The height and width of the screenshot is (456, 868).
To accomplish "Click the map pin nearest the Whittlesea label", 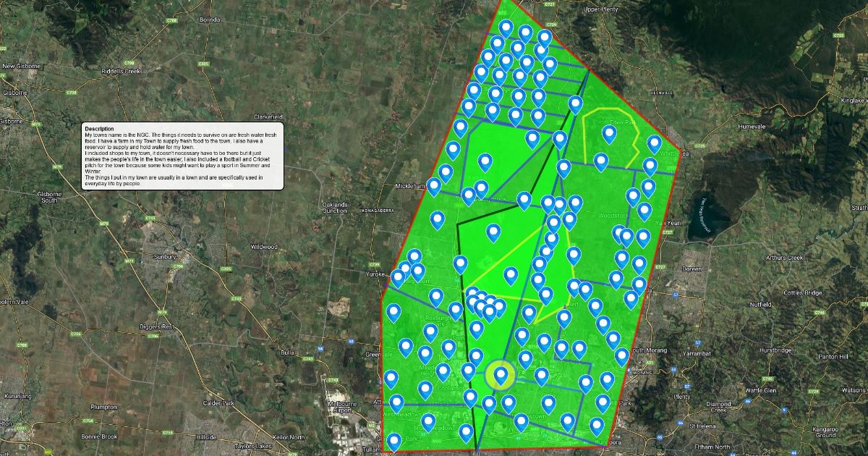I will point(654,143).
